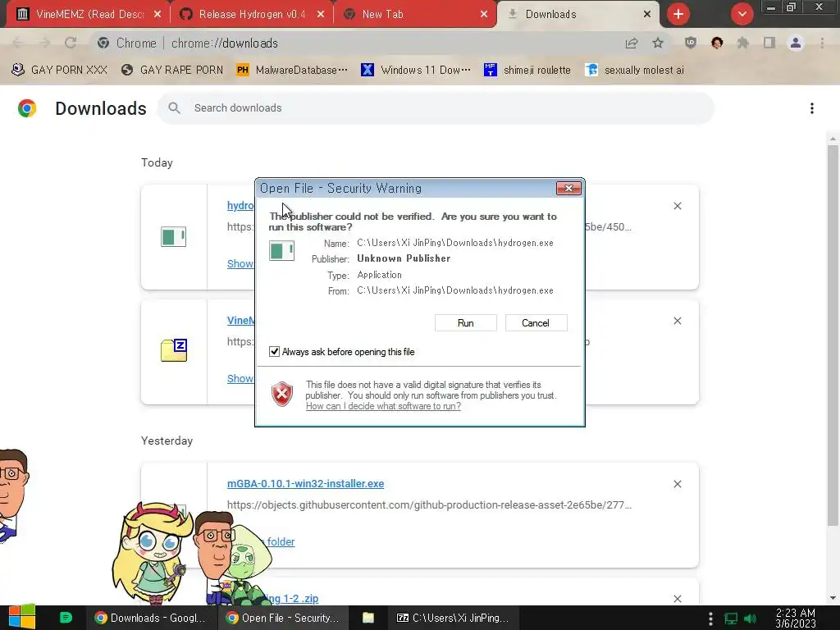This screenshot has height=630, width=840.
Task: Click the red shield warning icon
Action: 282,395
